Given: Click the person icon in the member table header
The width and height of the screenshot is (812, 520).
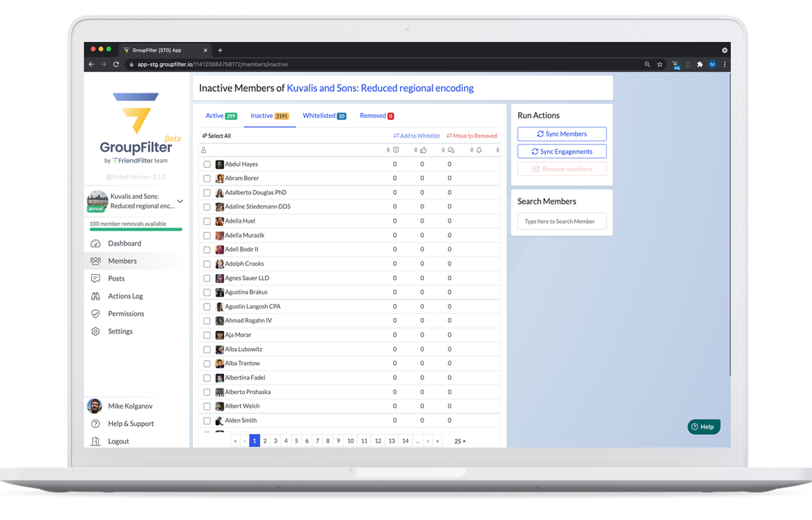Looking at the screenshot, I should coord(204,149).
